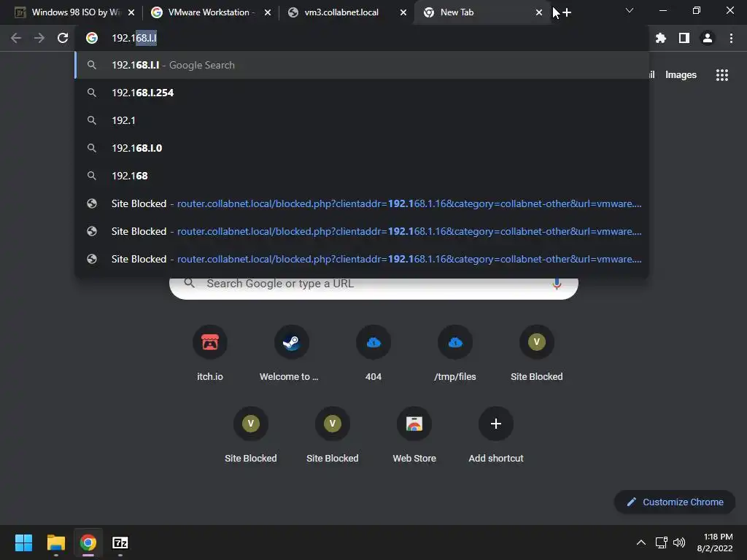The image size is (747, 560).
Task: Switch to vm3.collabnet.local tab
Action: point(347,13)
